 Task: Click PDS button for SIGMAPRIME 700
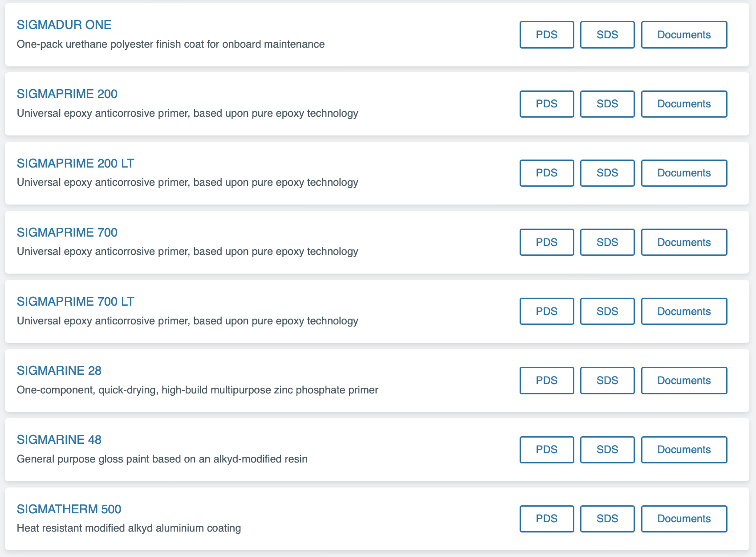coord(546,242)
